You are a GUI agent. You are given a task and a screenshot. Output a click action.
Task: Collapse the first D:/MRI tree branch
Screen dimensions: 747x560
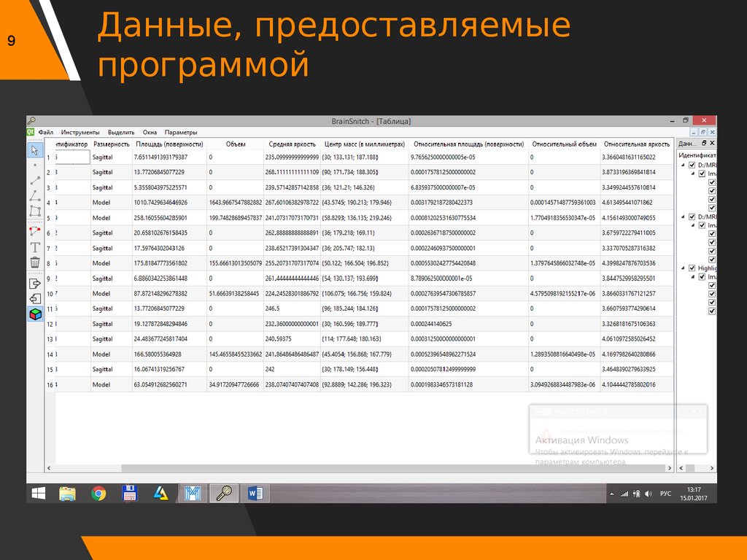coord(682,165)
